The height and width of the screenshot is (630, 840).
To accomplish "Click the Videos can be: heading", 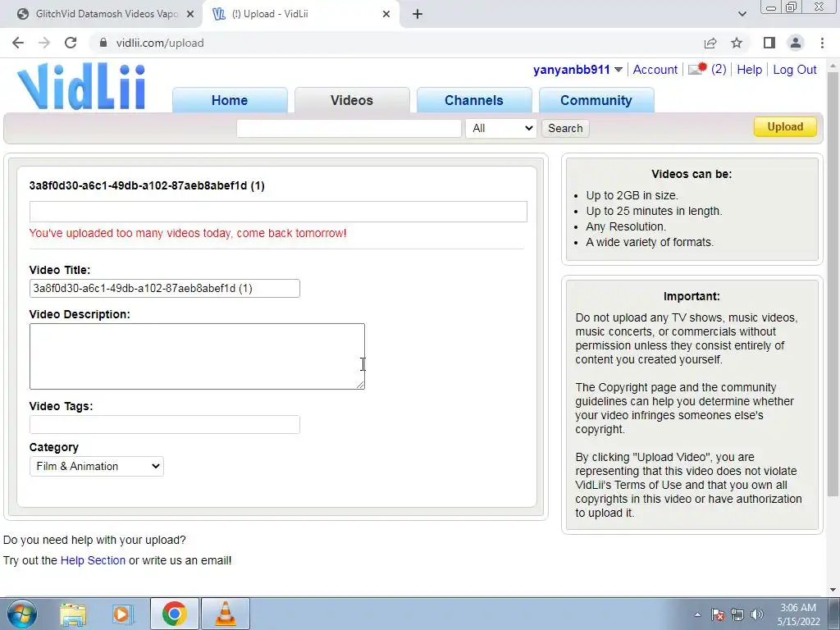I will tap(692, 174).
